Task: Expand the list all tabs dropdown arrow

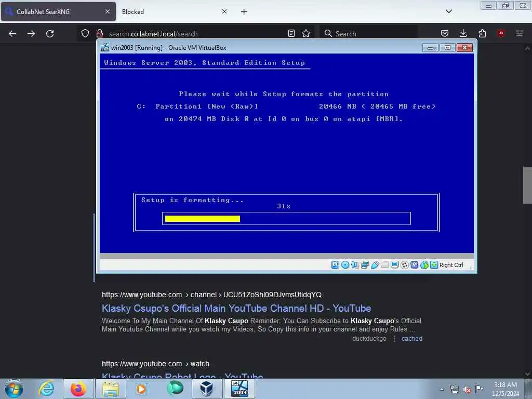Action: click(448, 11)
